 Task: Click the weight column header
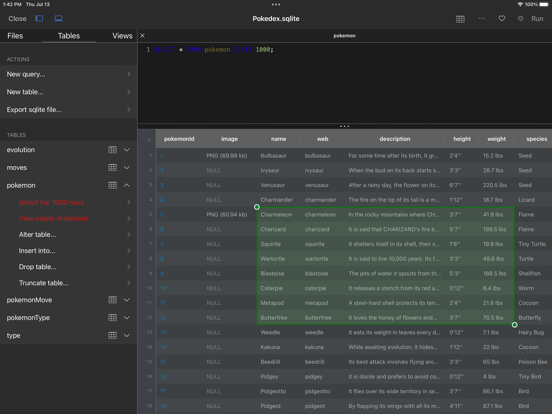(496, 139)
